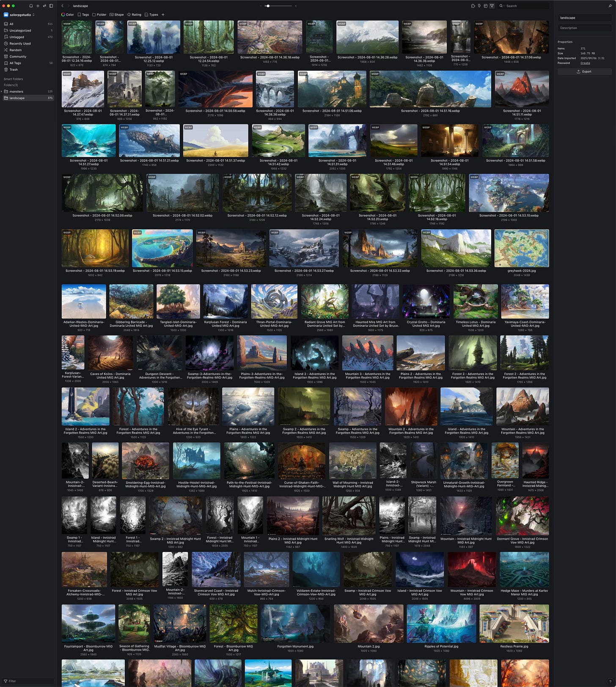Open the notifications bell icon
Viewport: 616px width, 687px height.
[31, 6]
